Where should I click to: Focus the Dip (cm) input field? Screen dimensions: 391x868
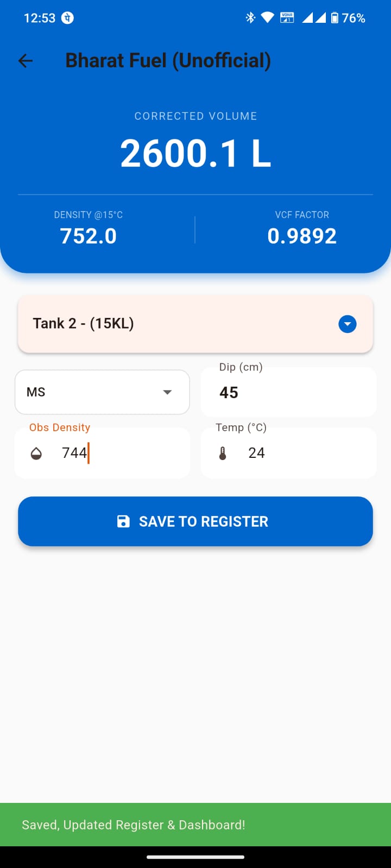pyautogui.click(x=288, y=393)
